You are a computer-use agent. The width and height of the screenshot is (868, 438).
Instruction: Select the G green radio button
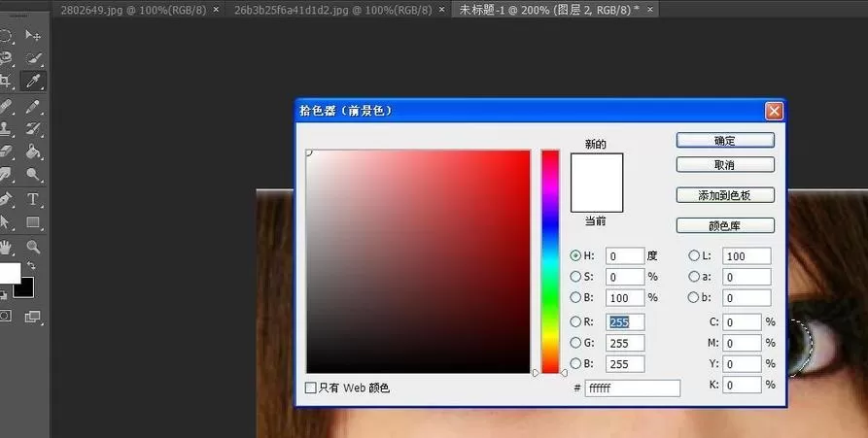click(575, 343)
